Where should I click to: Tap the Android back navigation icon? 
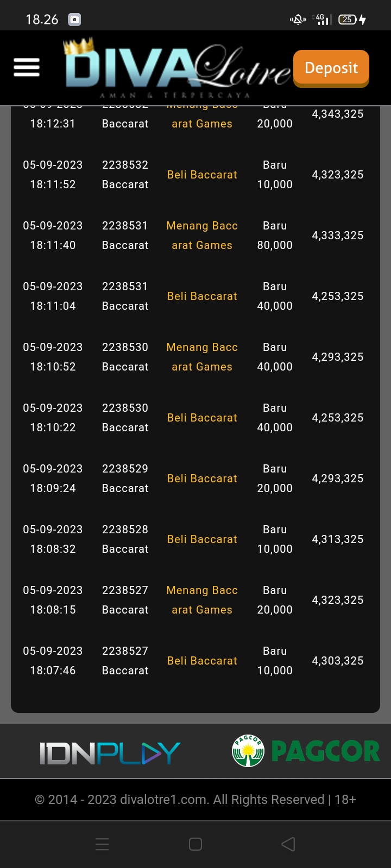click(x=288, y=844)
